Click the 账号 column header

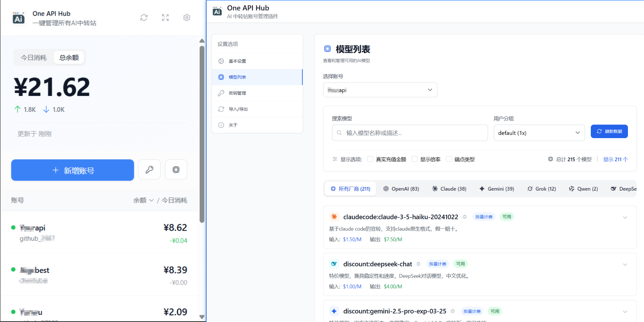17,200
